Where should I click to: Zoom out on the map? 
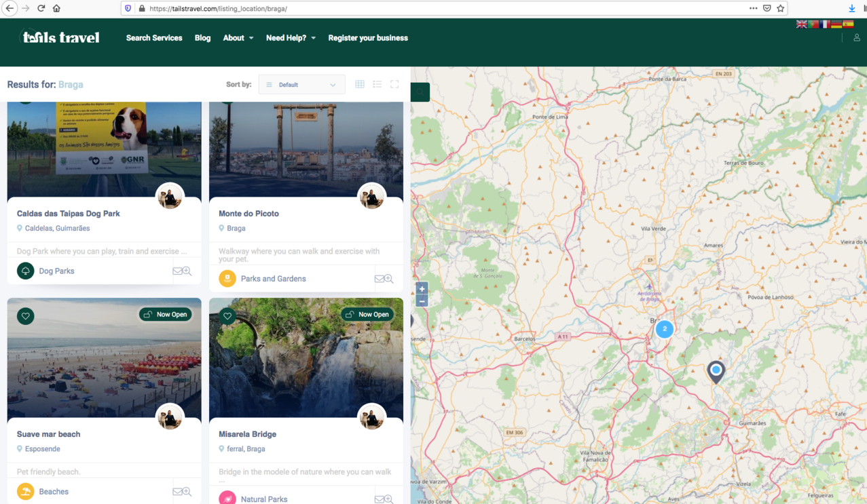422,301
